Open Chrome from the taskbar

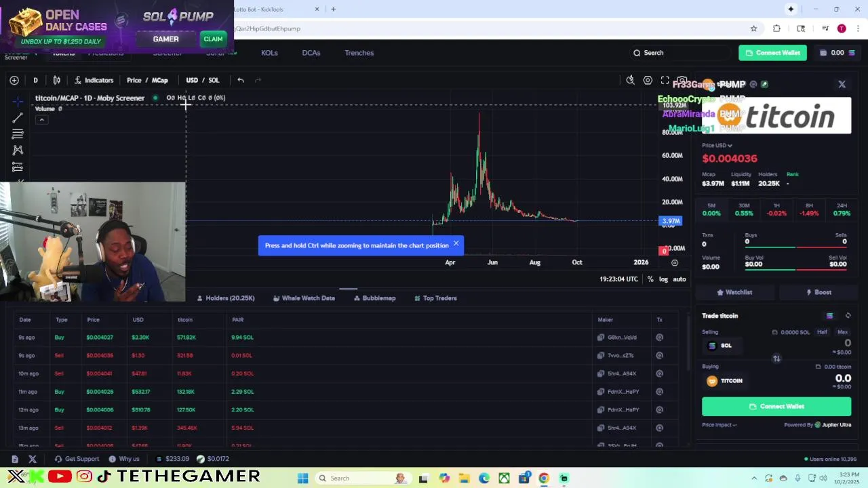pos(544,479)
